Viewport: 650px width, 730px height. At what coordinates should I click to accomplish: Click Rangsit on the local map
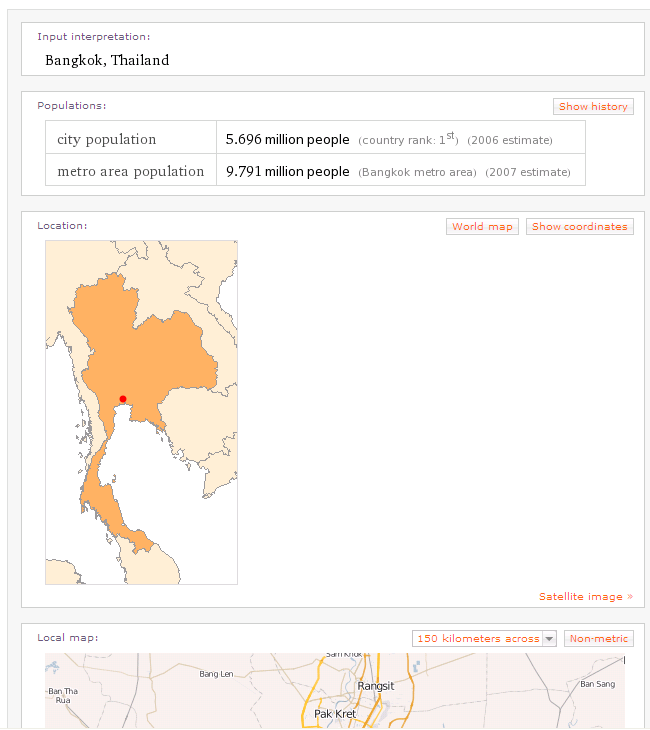[x=375, y=686]
